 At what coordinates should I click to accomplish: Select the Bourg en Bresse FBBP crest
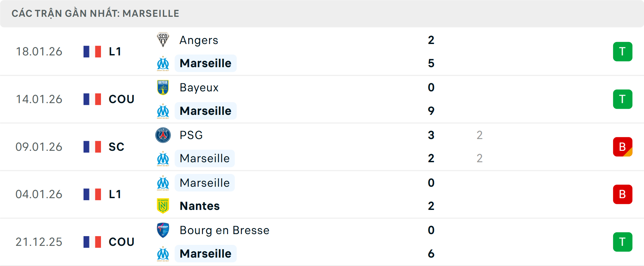(x=163, y=230)
